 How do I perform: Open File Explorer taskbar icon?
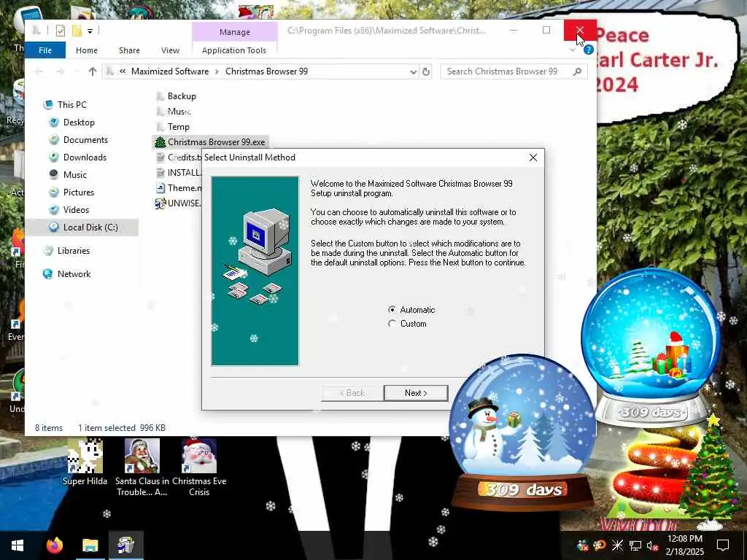(90, 545)
